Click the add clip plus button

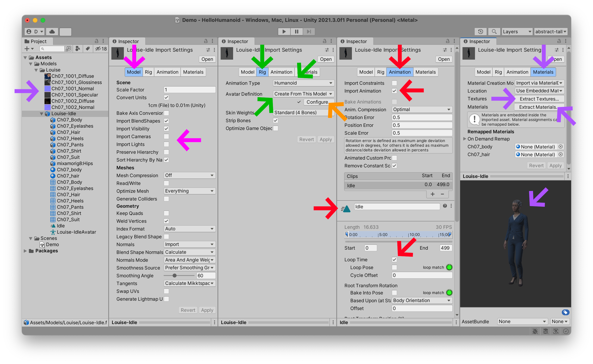click(x=432, y=194)
